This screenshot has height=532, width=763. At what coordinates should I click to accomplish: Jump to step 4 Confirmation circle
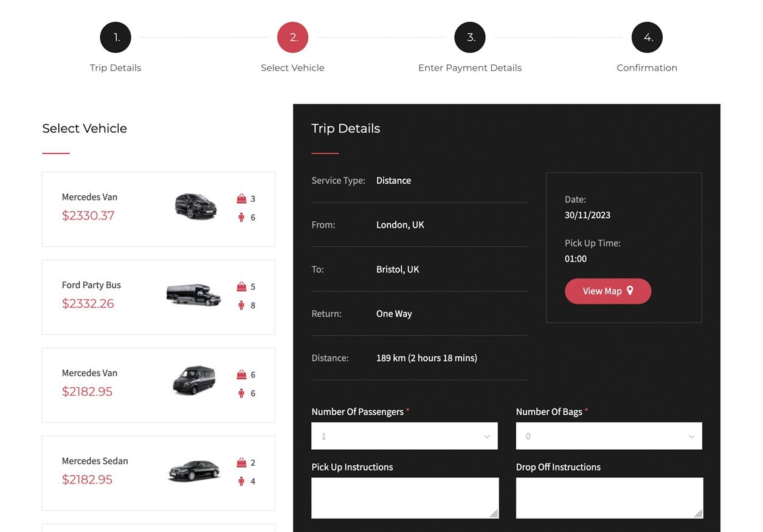(647, 37)
